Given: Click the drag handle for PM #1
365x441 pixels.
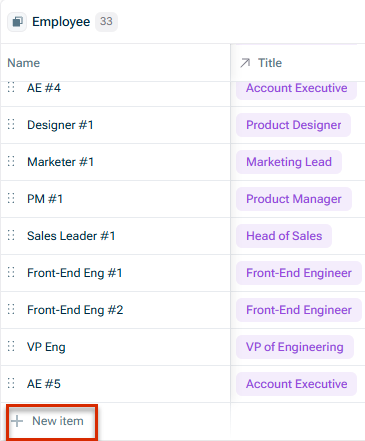Looking at the screenshot, I should coord(11,199).
